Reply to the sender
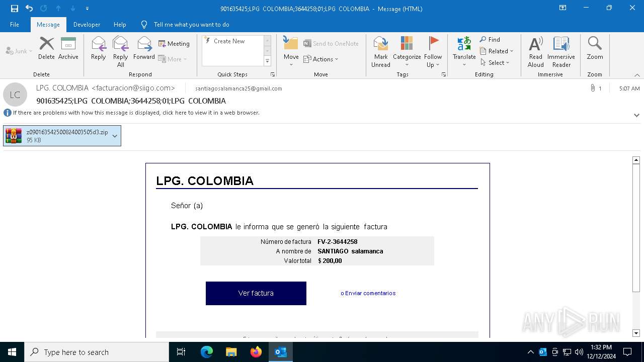Image resolution: width=644 pixels, height=362 pixels. [x=99, y=48]
